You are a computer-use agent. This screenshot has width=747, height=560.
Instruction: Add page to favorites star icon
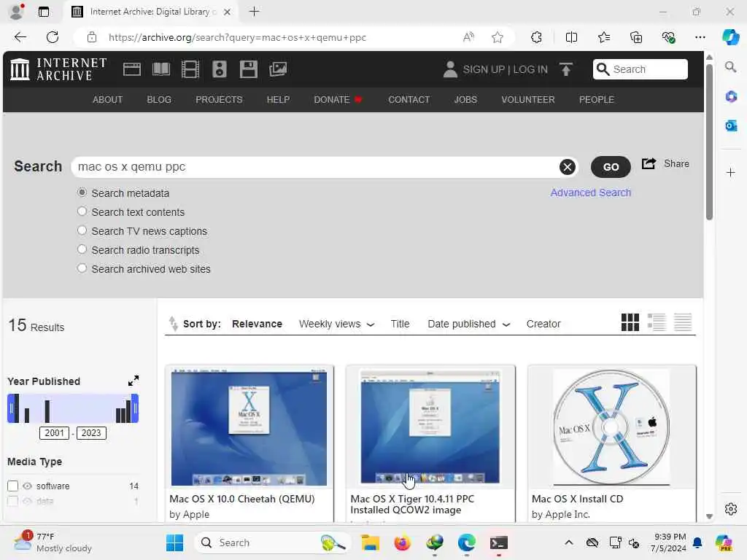point(498,37)
